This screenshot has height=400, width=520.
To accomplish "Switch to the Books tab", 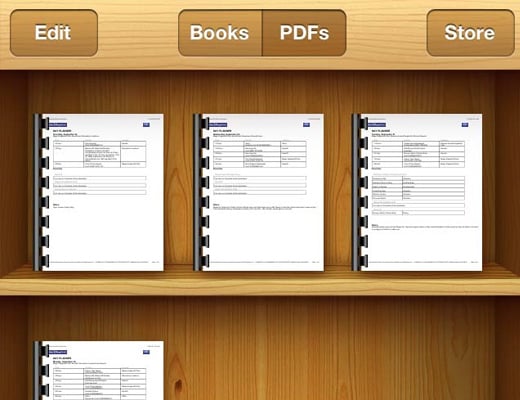I will [220, 33].
